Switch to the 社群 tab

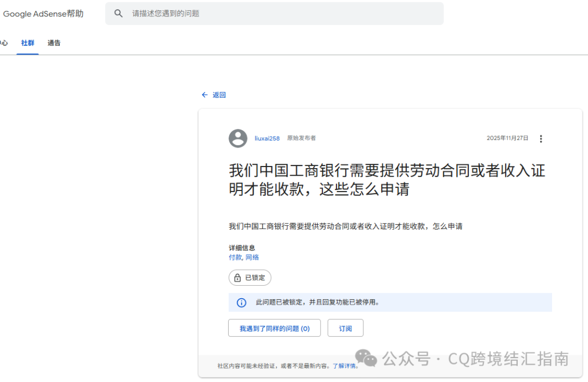click(27, 42)
